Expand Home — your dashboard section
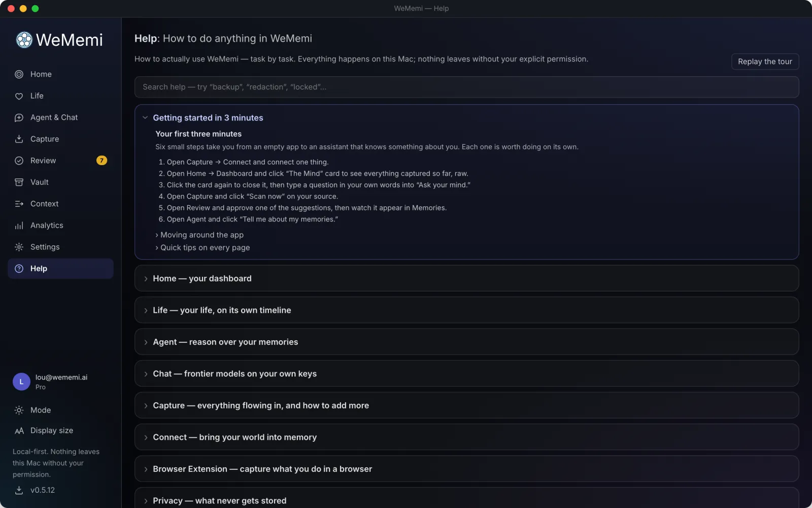The width and height of the screenshot is (812, 508). [466, 278]
